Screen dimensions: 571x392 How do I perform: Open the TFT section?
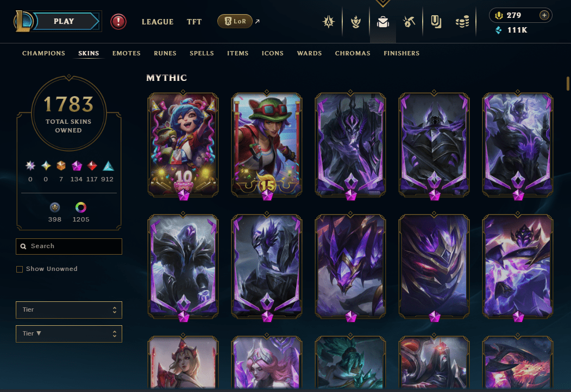coord(194,22)
